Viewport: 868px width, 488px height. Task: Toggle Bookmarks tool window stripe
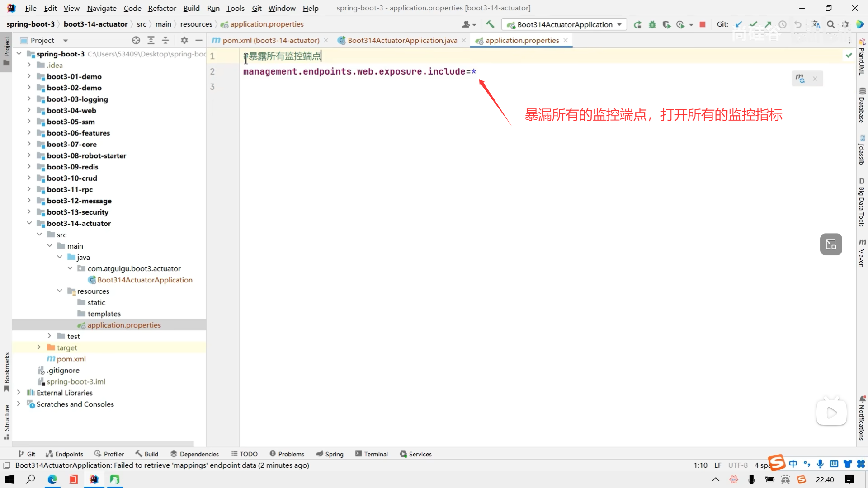[x=6, y=371]
